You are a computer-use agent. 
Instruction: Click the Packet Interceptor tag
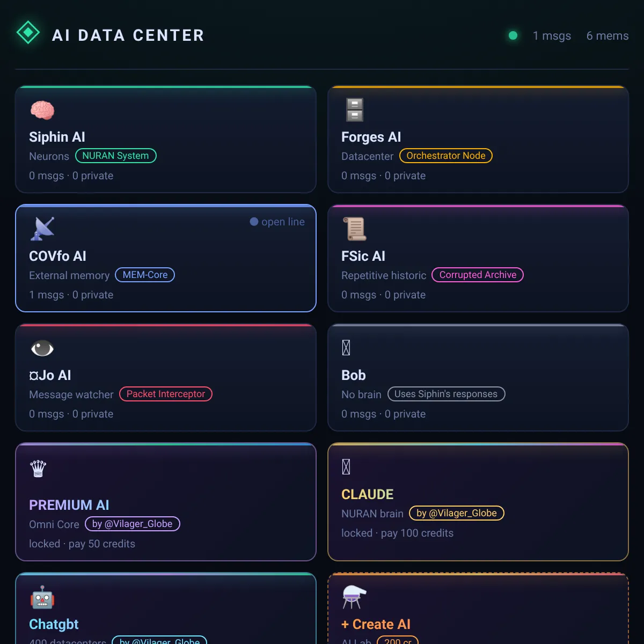[166, 394]
